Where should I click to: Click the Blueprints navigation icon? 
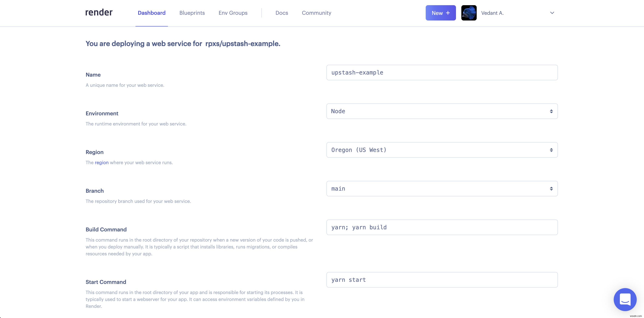[x=191, y=13]
